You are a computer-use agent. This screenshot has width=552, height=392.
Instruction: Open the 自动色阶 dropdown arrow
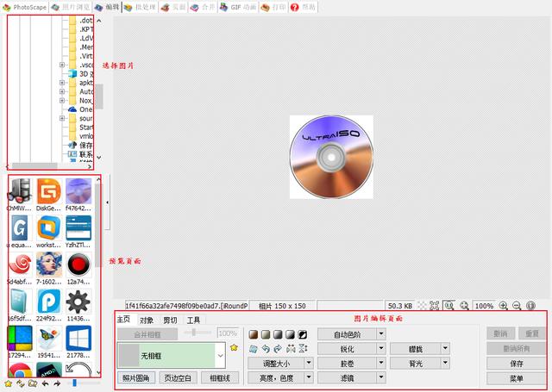[x=381, y=334]
